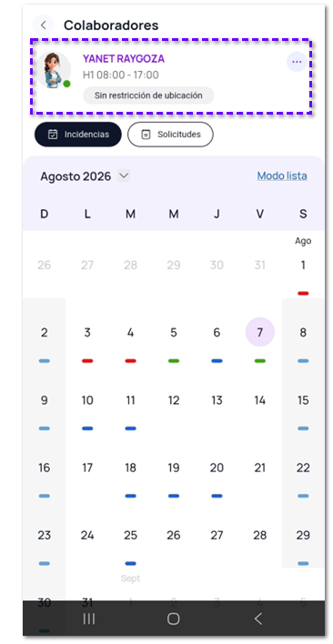Expand the Agosto 2026 month dropdown
The image size is (333, 644).
pos(124,176)
